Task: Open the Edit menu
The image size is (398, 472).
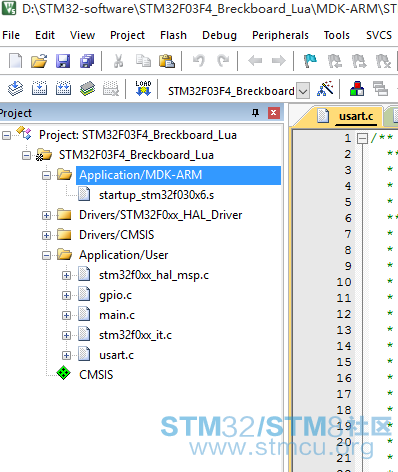Action: pyautogui.click(x=45, y=35)
